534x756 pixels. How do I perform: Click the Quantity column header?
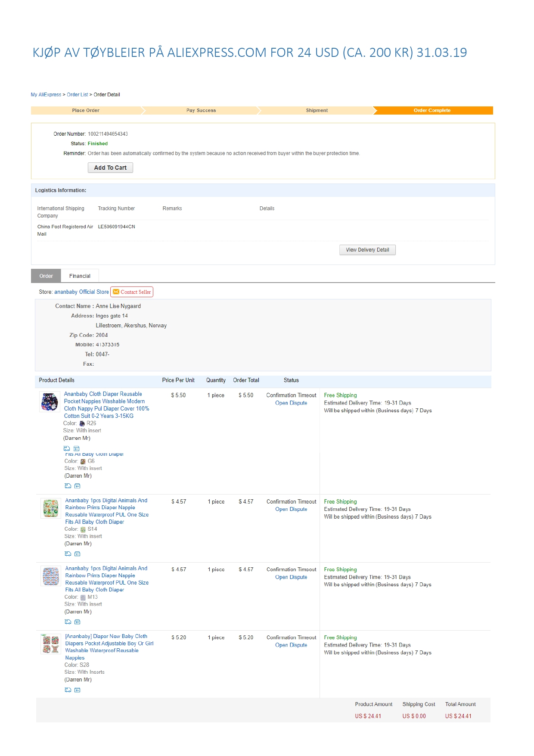216,380
